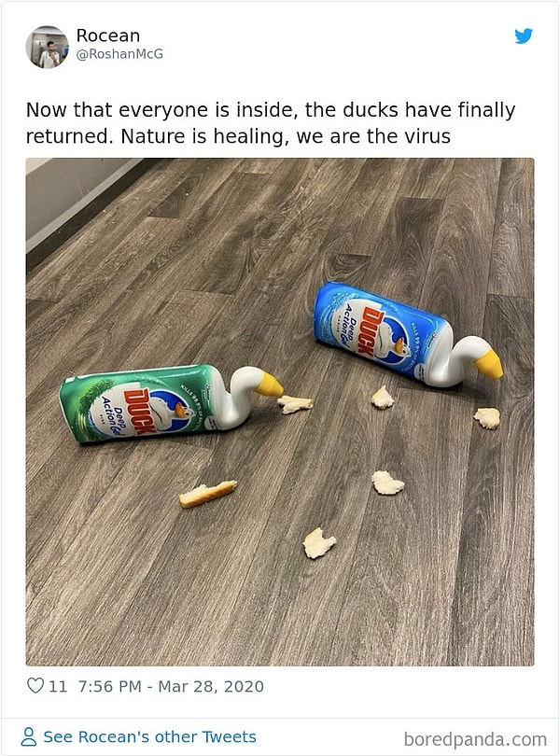Click the yellow cap of the blue bottle
The image size is (560, 756).
click(x=488, y=364)
